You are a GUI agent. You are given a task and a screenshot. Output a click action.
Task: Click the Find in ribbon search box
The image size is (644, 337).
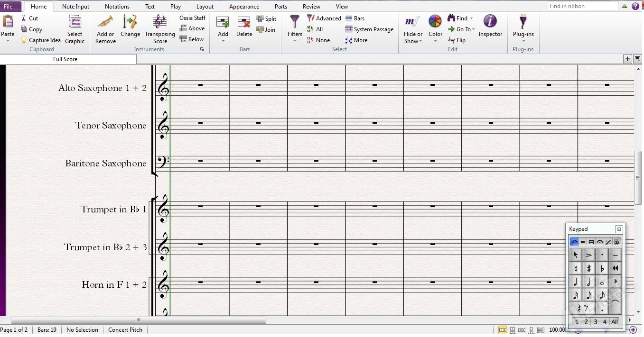(x=582, y=6)
